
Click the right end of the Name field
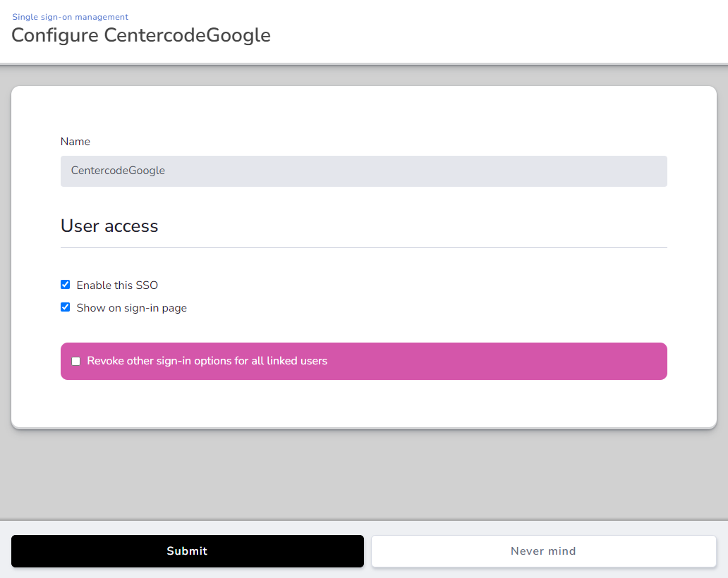(x=649, y=171)
